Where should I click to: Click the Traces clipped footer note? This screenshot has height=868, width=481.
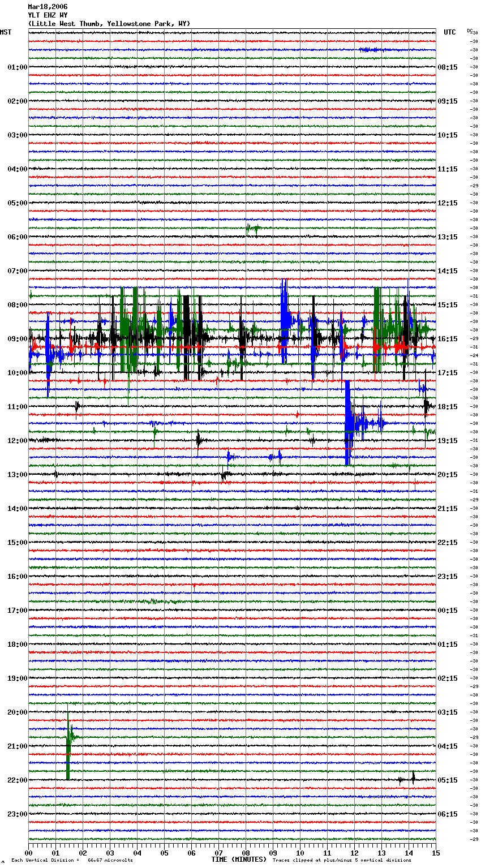(342, 861)
